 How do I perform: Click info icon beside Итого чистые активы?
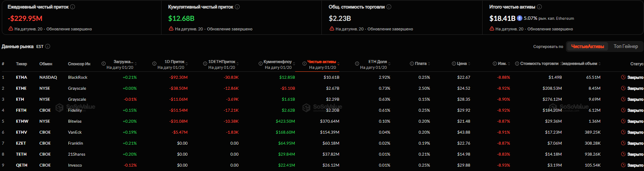540,7
